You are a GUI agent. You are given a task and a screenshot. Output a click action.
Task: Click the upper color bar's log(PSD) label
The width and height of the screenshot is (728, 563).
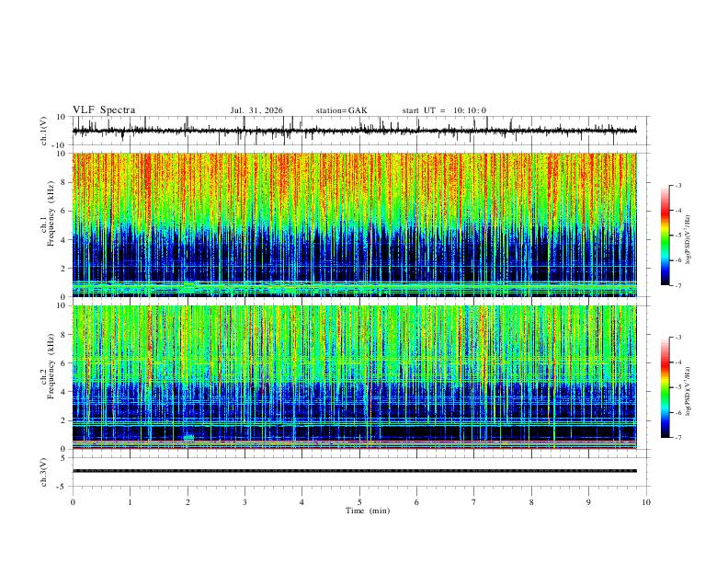pos(688,239)
